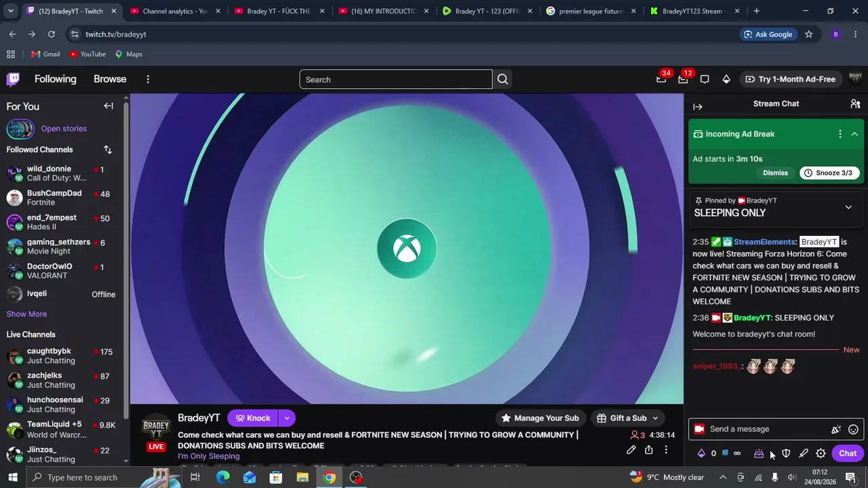Collapse the stream chat panel
The width and height of the screenshot is (868, 488).
698,106
